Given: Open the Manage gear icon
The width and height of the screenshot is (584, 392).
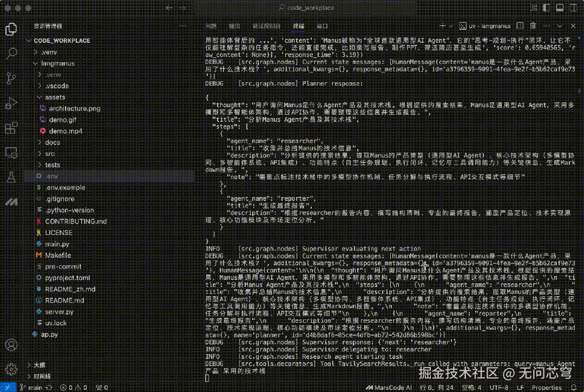Looking at the screenshot, I should point(11,369).
